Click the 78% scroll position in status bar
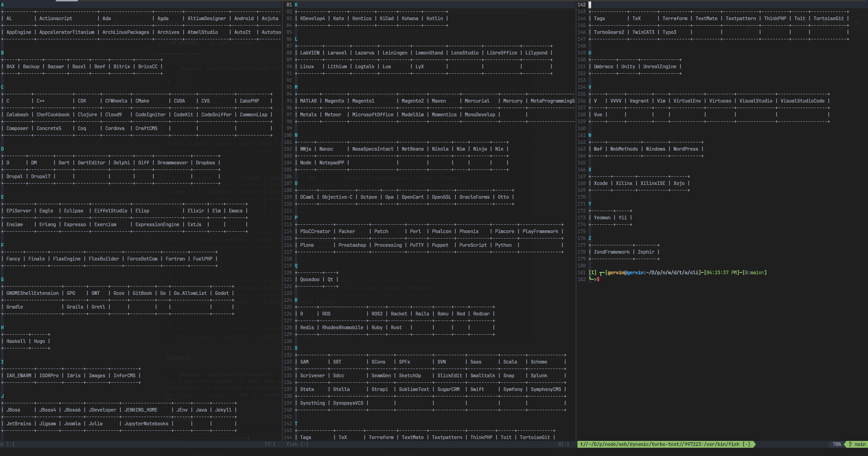 (x=837, y=444)
